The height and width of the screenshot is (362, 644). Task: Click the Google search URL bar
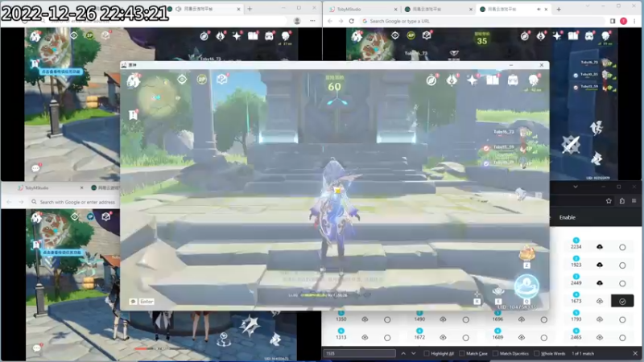482,21
